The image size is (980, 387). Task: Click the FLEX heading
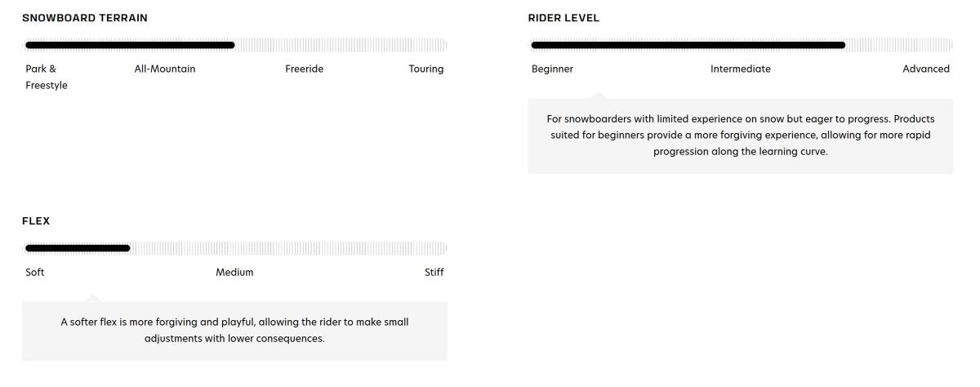(x=36, y=221)
